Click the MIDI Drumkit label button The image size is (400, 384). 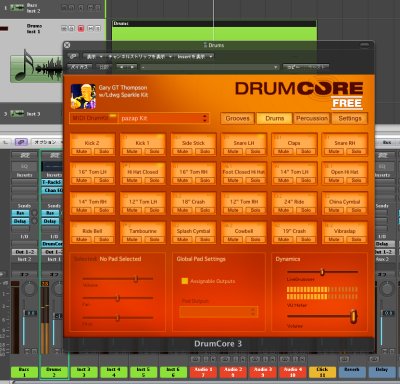click(x=94, y=118)
